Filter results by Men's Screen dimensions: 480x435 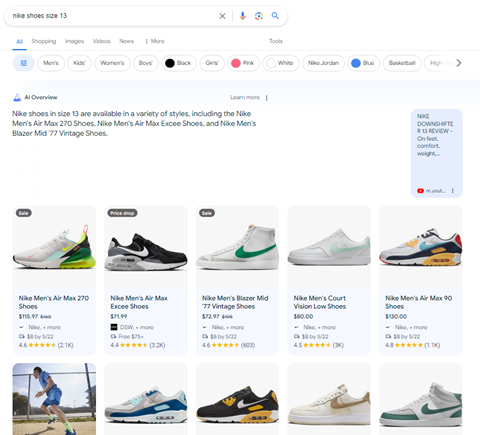(x=51, y=63)
